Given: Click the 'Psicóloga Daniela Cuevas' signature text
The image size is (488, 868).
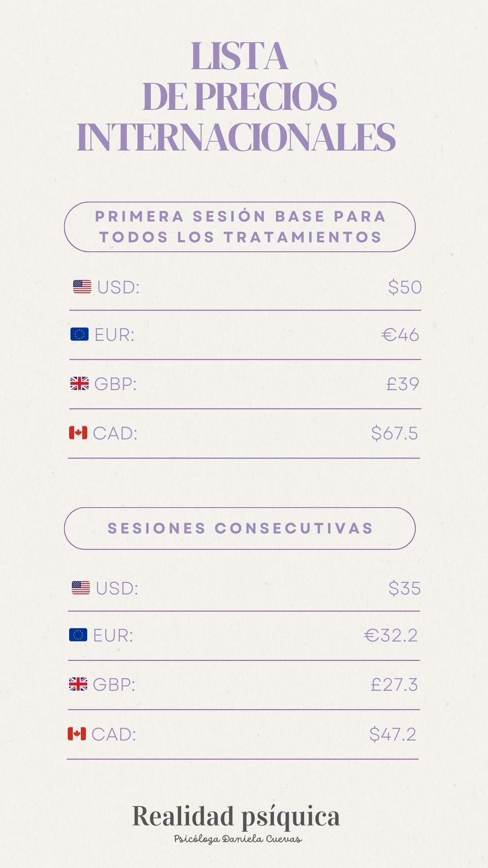Looking at the screenshot, I should [238, 839].
